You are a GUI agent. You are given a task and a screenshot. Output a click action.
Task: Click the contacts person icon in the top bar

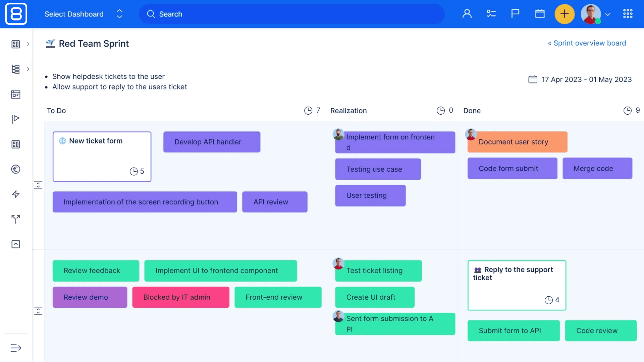467,14
